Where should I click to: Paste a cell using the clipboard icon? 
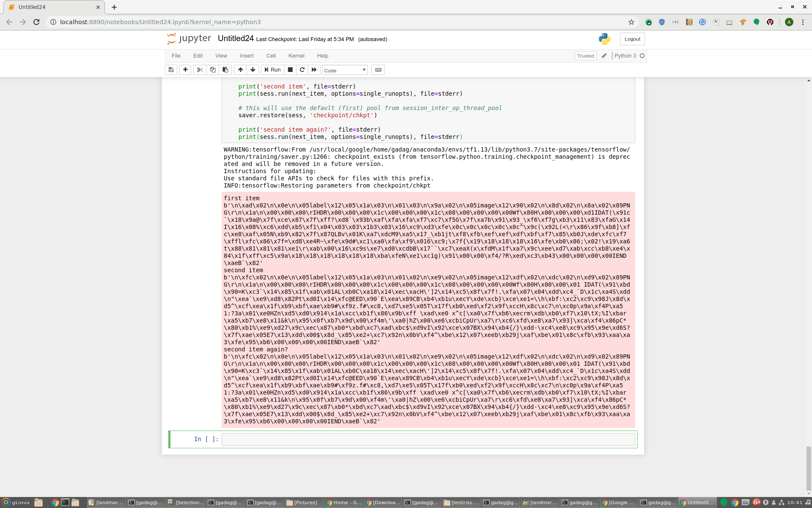pos(225,70)
